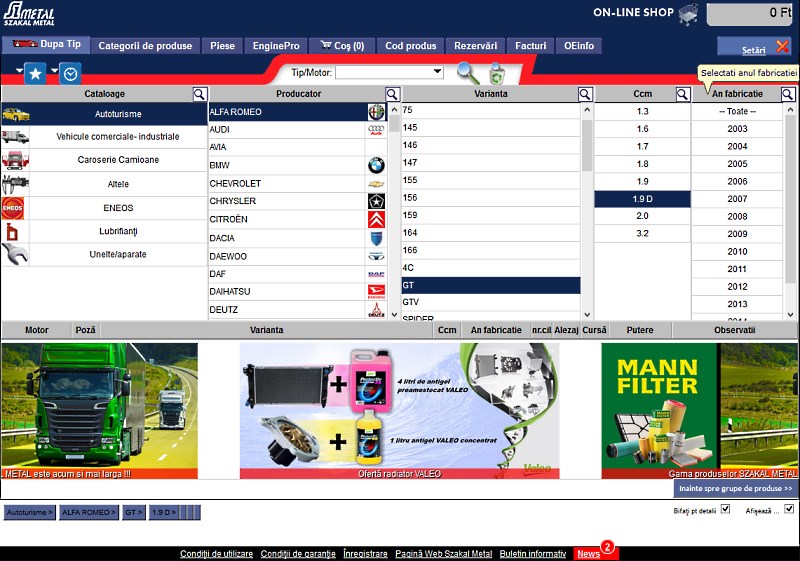The height and width of the screenshot is (561, 800).
Task: Click the Chevrolet logo icon
Action: point(377,184)
